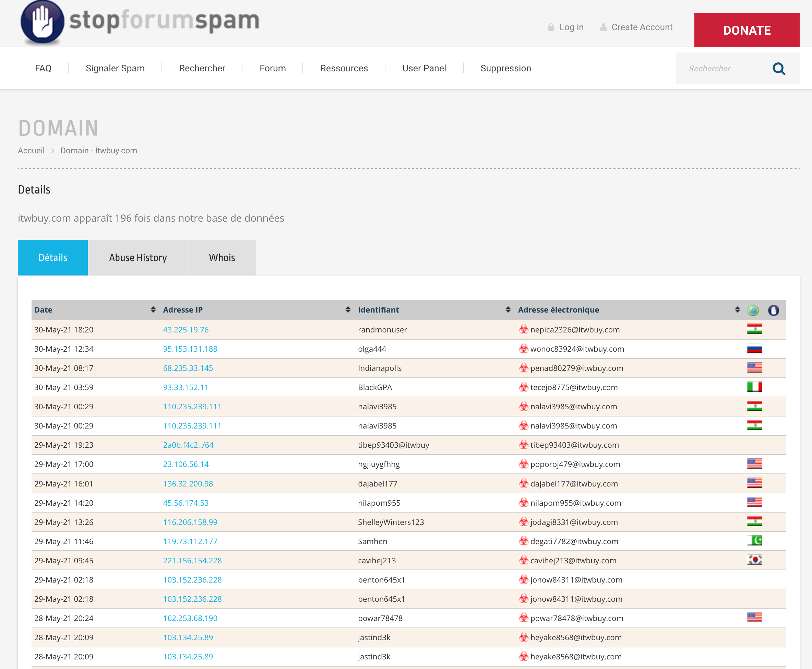Image resolution: width=812 pixels, height=669 pixels.
Task: Sort by Identifiant column arrows
Action: click(x=508, y=310)
